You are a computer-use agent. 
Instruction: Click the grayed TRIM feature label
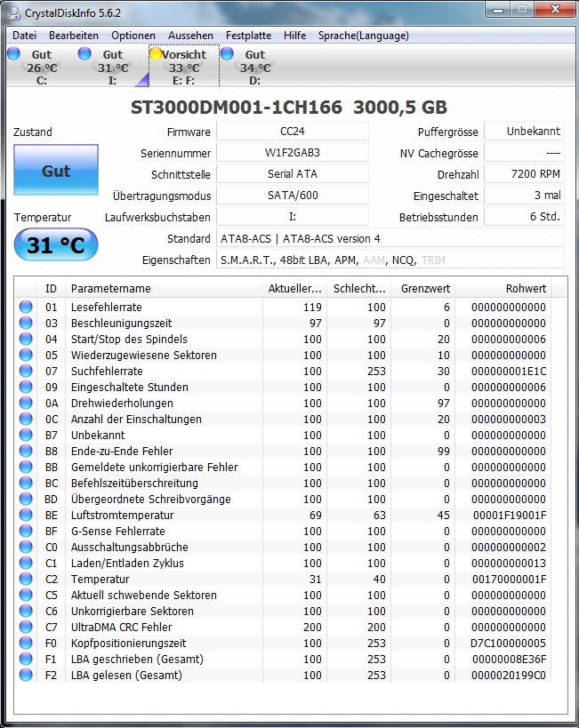[x=433, y=260]
